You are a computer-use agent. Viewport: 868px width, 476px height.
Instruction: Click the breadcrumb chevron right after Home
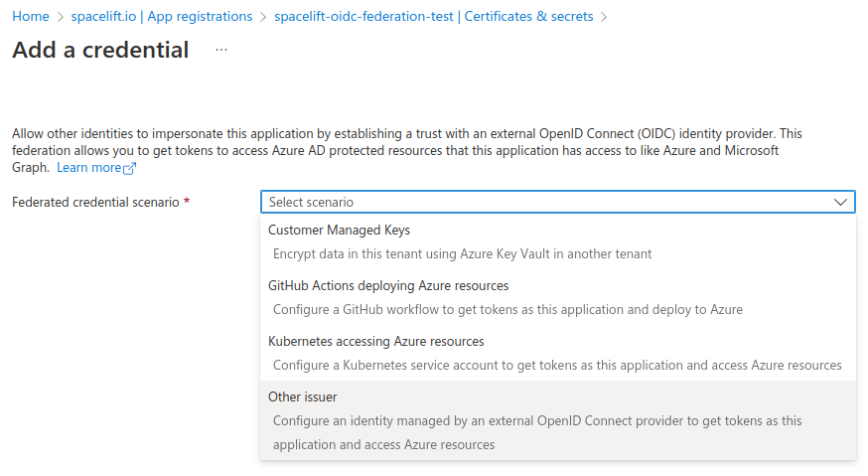coord(60,17)
